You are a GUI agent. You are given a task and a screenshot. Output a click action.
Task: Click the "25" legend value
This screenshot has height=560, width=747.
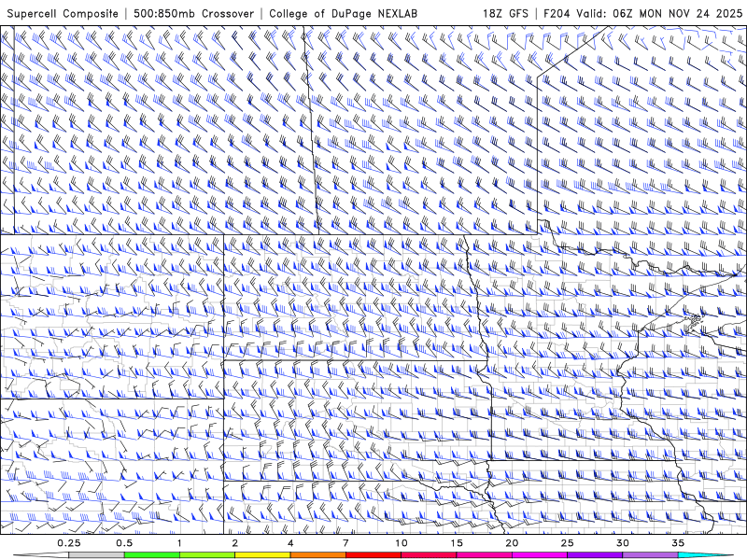[x=567, y=543]
